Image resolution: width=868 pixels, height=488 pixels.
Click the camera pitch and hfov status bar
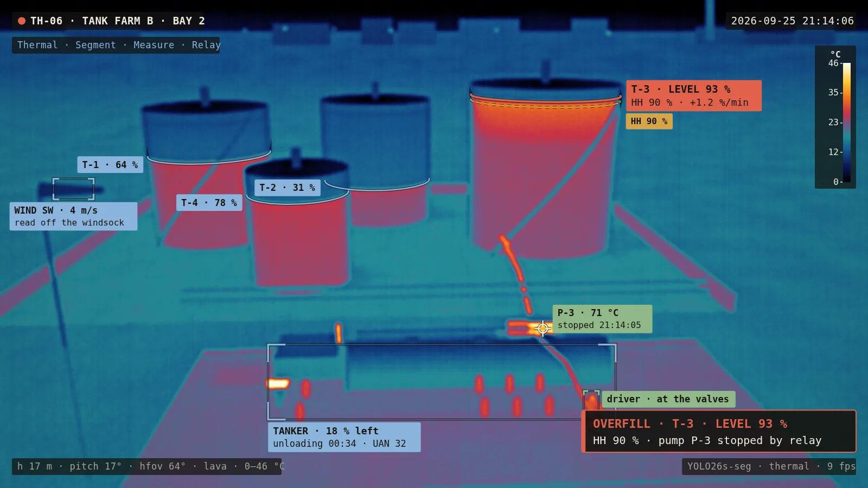click(x=146, y=466)
